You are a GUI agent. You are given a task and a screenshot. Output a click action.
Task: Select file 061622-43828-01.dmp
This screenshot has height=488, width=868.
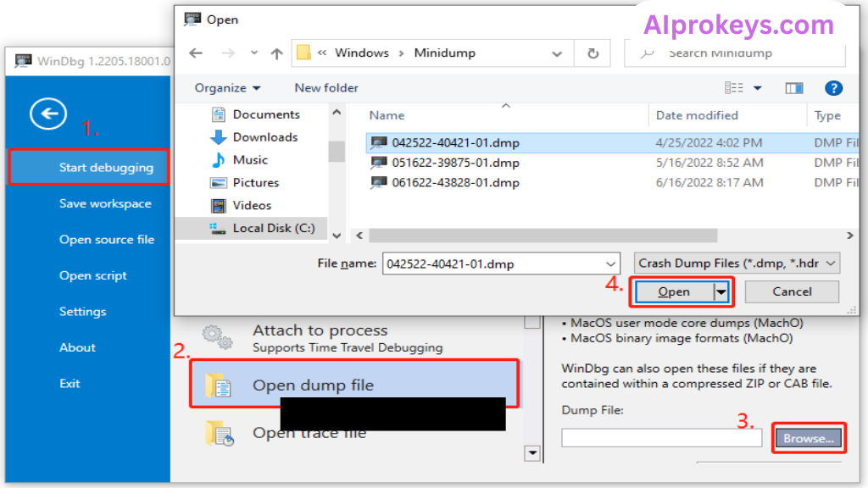455,183
